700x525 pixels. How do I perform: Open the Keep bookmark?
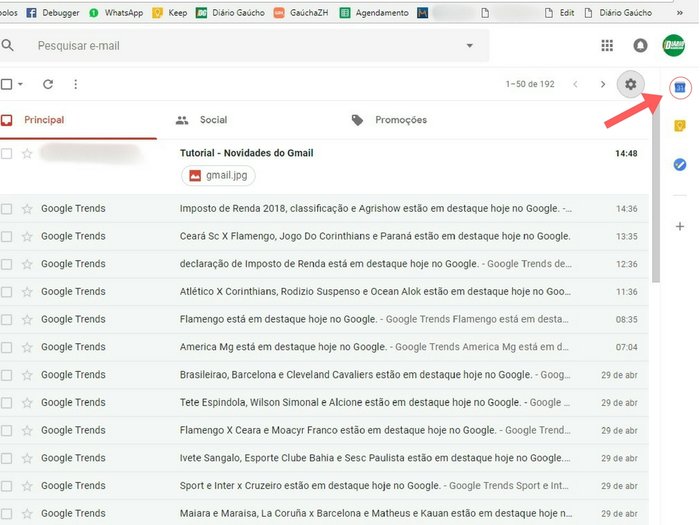(170, 13)
